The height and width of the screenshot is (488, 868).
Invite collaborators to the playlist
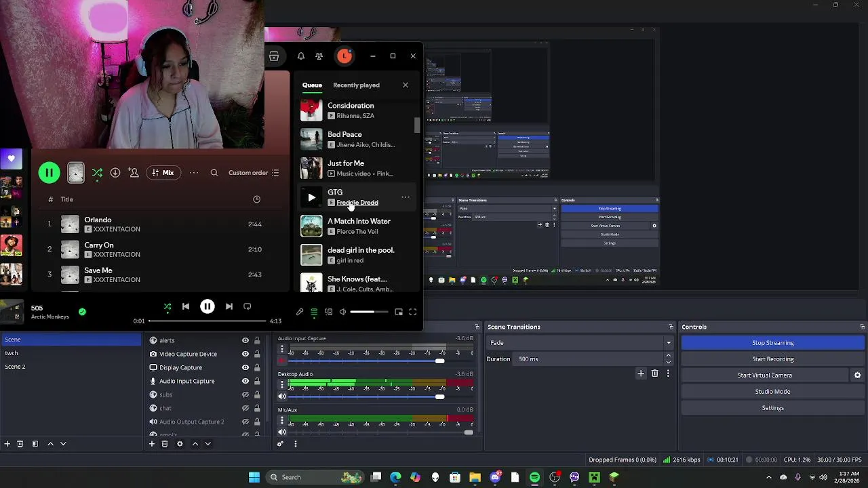pos(134,173)
